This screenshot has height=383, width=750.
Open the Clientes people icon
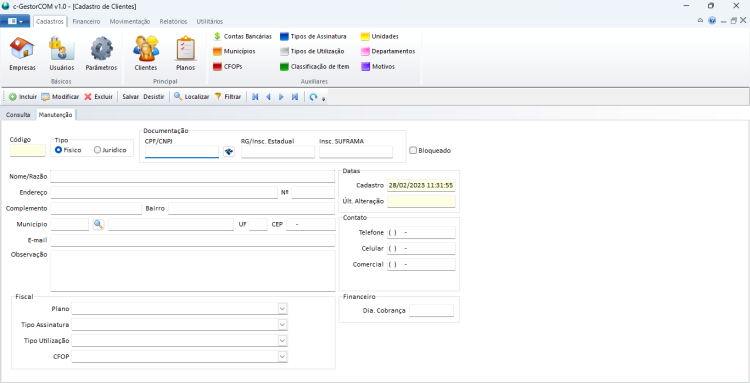146,48
